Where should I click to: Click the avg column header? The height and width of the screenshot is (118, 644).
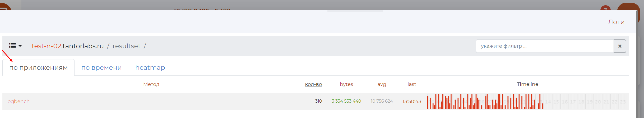point(382,84)
